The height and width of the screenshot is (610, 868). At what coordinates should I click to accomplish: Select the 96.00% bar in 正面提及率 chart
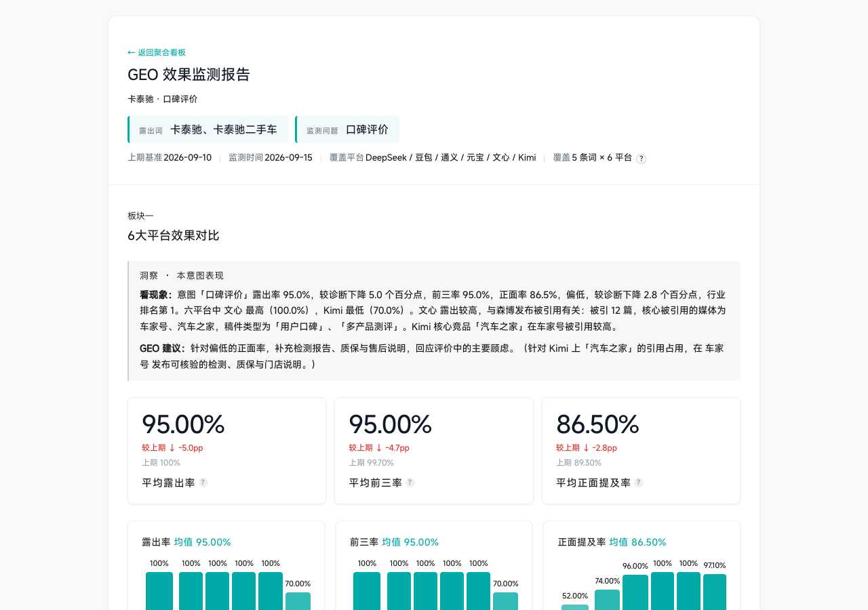(x=635, y=592)
